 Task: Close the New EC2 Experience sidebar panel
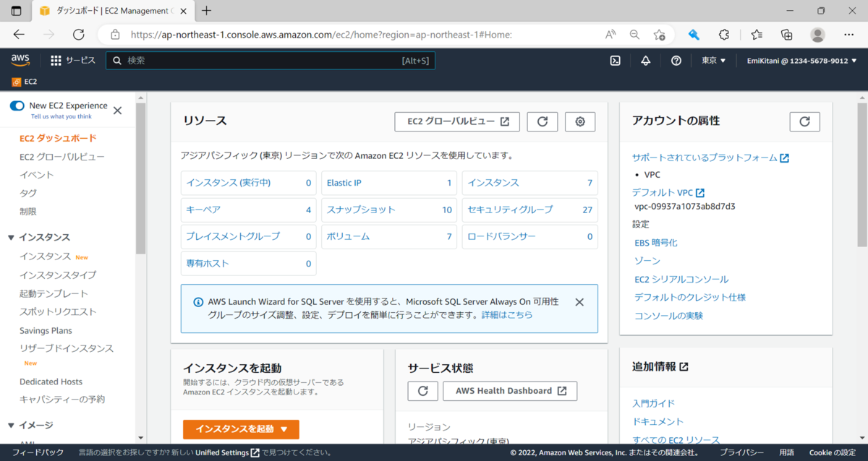tap(117, 111)
